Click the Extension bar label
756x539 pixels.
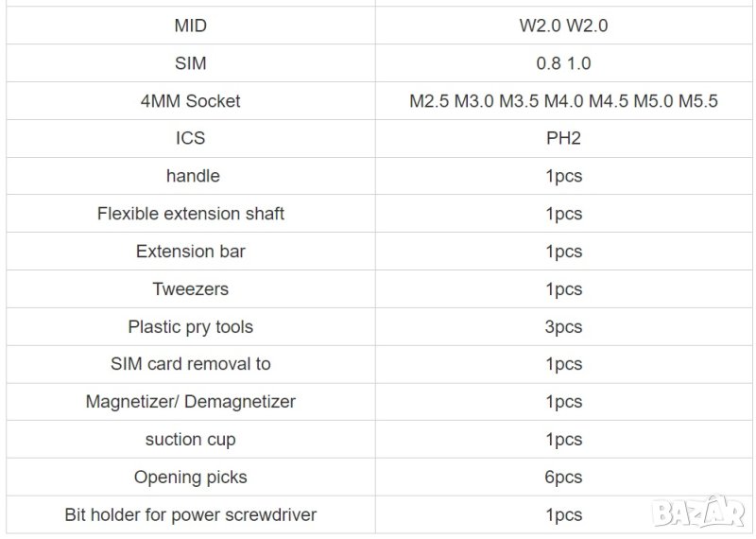pyautogui.click(x=191, y=252)
